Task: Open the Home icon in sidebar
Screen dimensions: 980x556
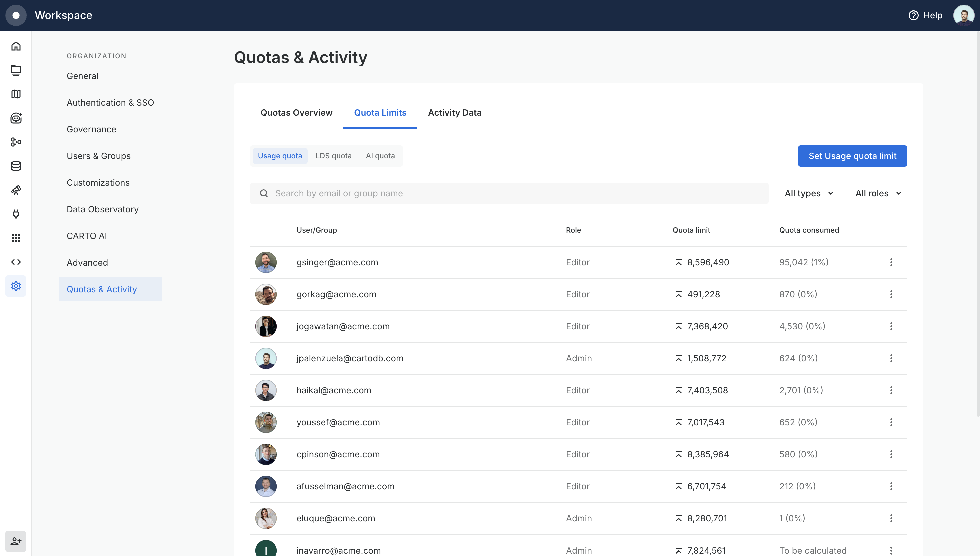Action: 16,46
